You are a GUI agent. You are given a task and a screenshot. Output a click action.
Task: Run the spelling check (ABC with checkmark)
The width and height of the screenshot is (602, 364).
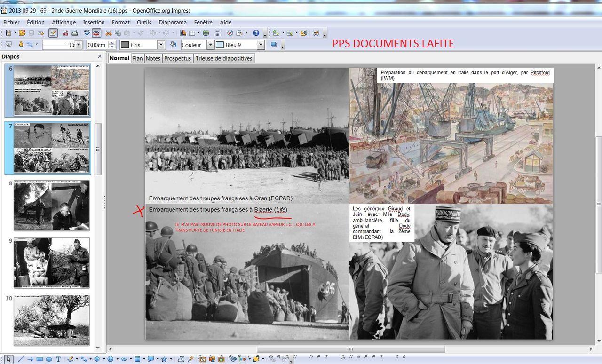87,33
